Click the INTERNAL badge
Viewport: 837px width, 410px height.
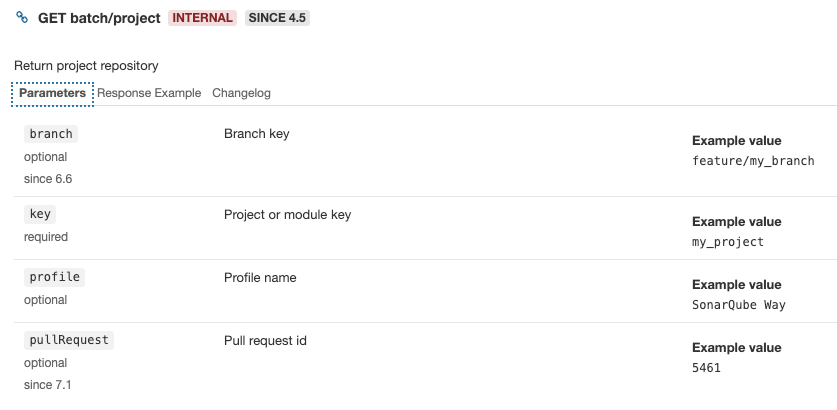(x=202, y=18)
